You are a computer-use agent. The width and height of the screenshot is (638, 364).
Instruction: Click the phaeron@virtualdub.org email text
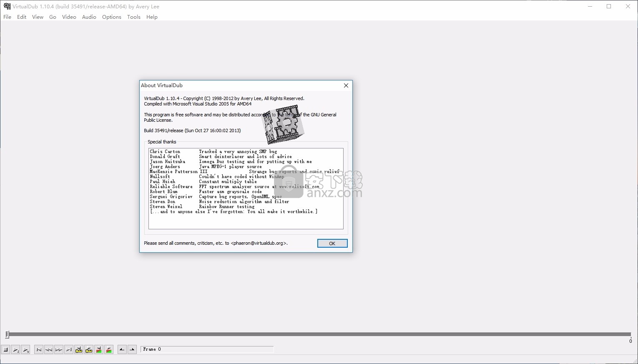259,243
